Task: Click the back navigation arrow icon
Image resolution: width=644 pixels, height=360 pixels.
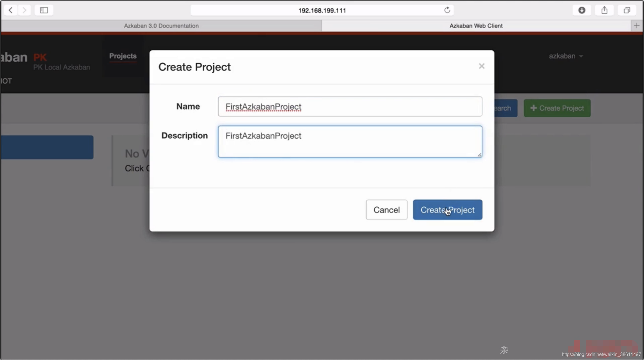Action: coord(10,10)
